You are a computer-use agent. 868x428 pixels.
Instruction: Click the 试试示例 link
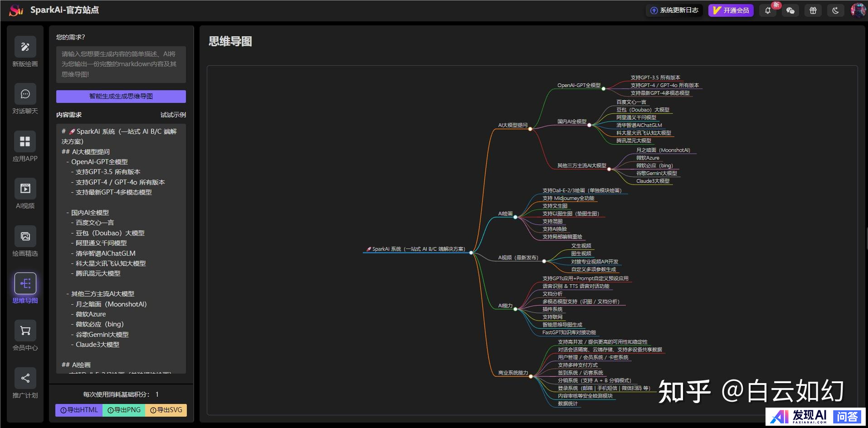click(173, 115)
